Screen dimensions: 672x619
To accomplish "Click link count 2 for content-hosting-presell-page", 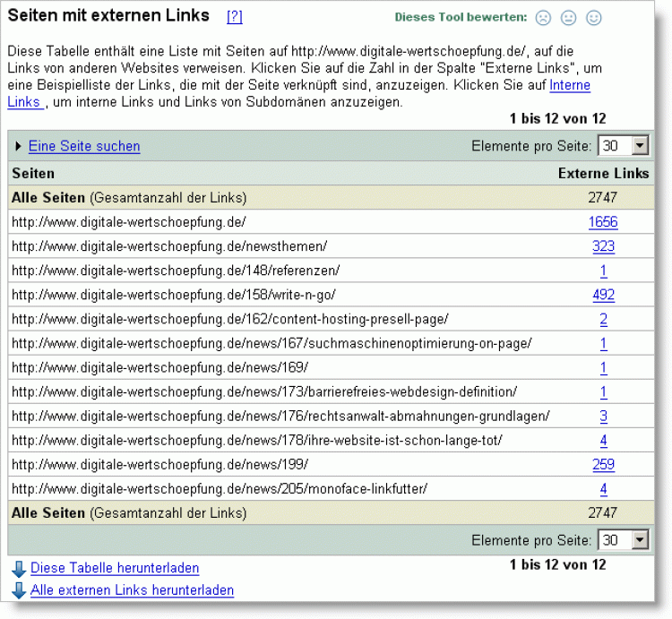I will [604, 319].
